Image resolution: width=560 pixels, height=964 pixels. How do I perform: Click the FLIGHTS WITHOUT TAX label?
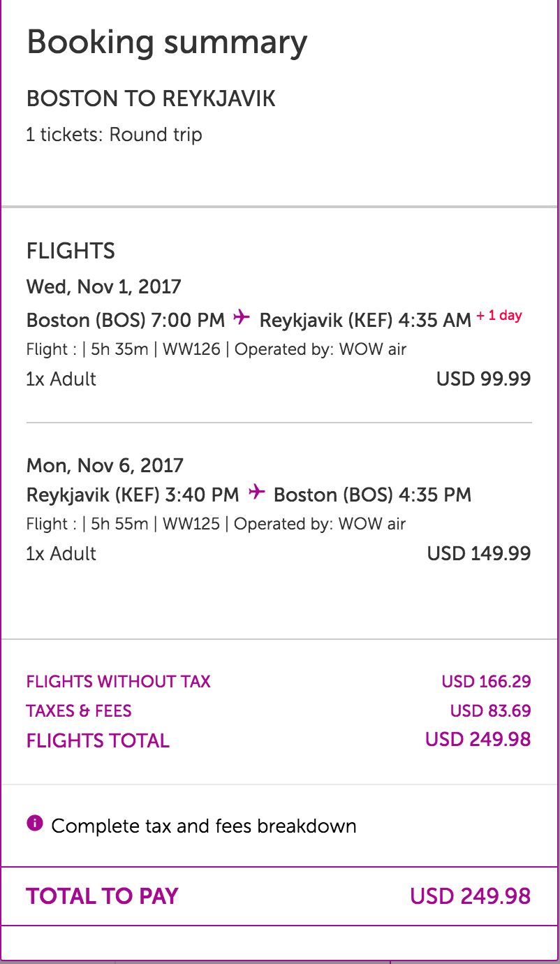tap(118, 682)
